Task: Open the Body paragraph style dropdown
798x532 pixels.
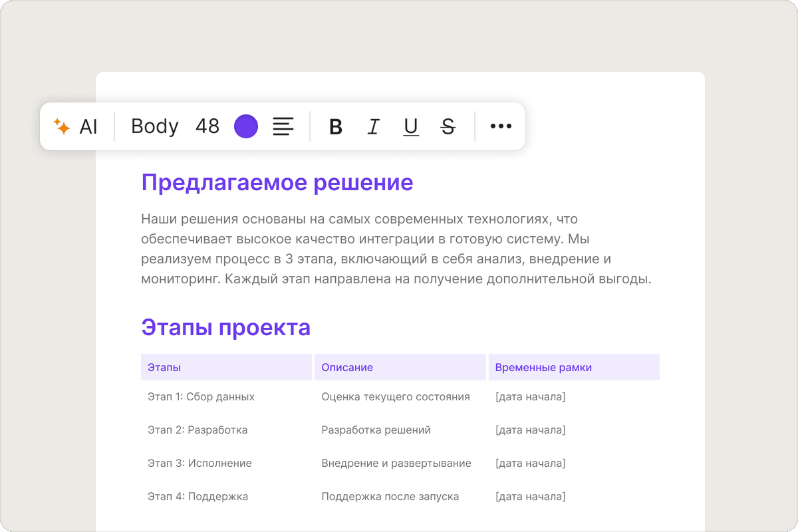Action: point(154,126)
